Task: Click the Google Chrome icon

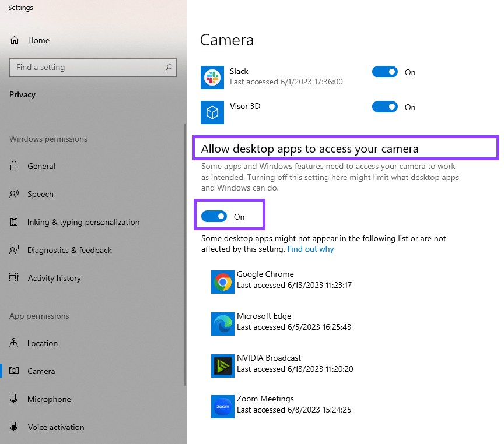Action: (x=222, y=282)
